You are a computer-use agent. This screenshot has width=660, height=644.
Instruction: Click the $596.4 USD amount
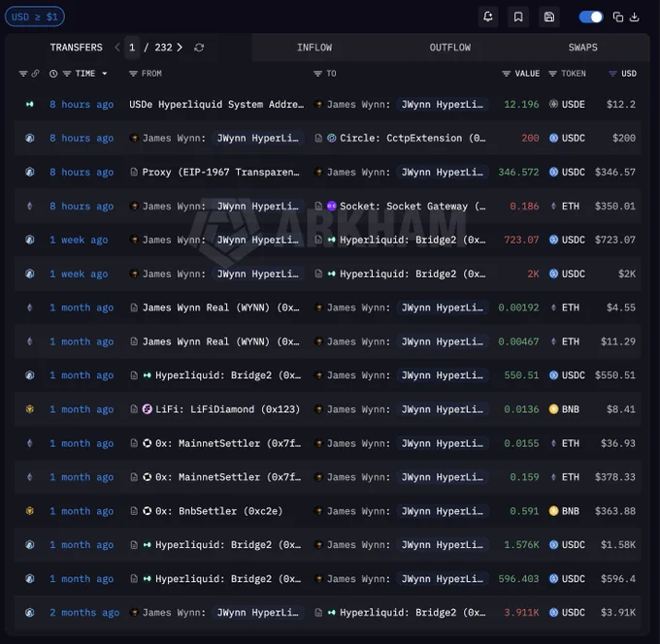618,579
